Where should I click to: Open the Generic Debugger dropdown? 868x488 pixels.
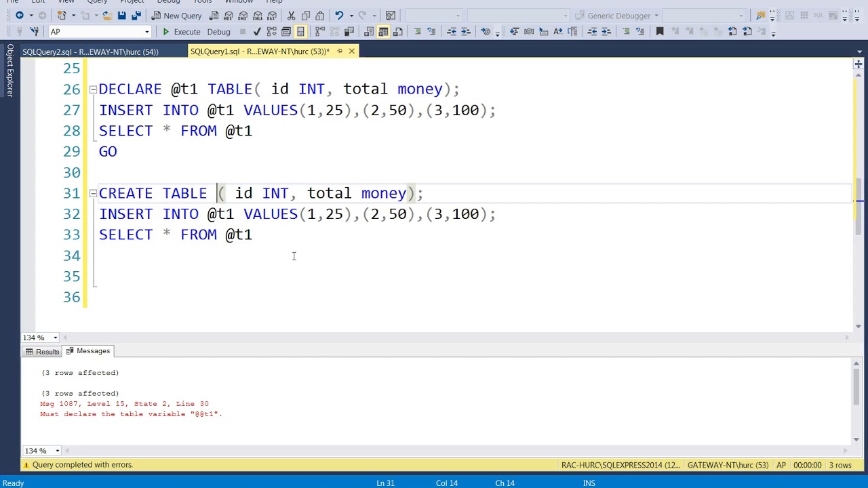(656, 16)
